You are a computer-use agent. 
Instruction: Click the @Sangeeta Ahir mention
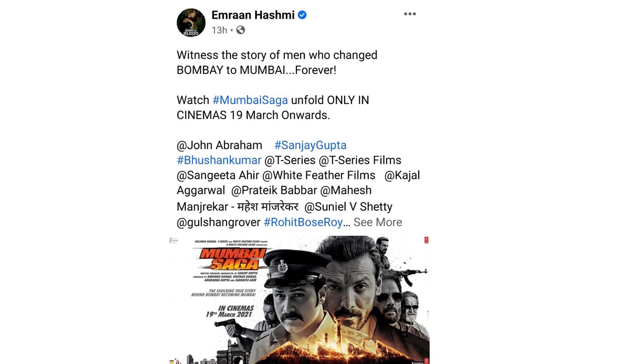[x=218, y=175]
